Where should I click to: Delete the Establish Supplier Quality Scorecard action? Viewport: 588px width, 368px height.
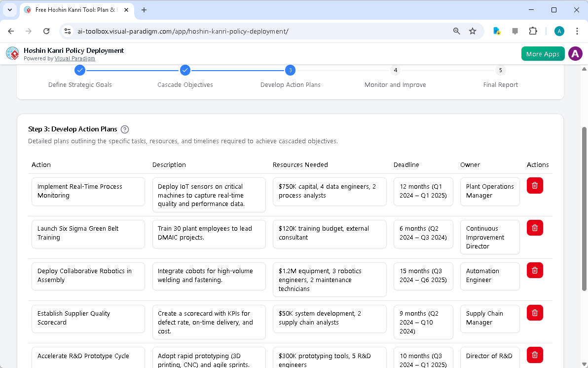[x=535, y=313]
